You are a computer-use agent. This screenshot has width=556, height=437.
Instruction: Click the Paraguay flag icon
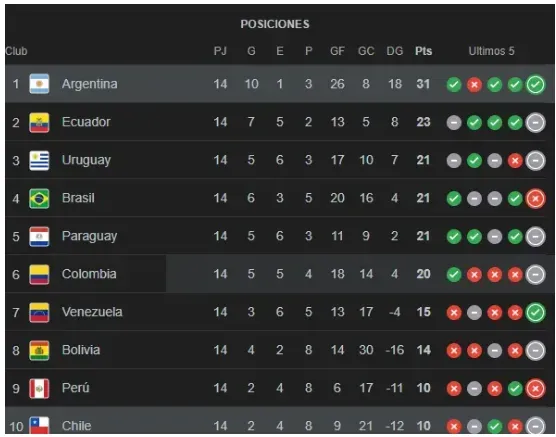tap(39, 236)
